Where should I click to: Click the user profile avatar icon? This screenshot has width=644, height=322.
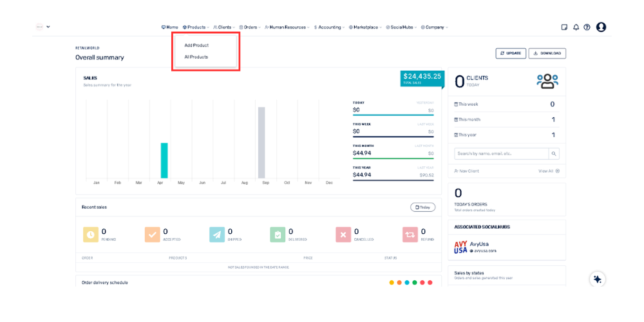601,27
